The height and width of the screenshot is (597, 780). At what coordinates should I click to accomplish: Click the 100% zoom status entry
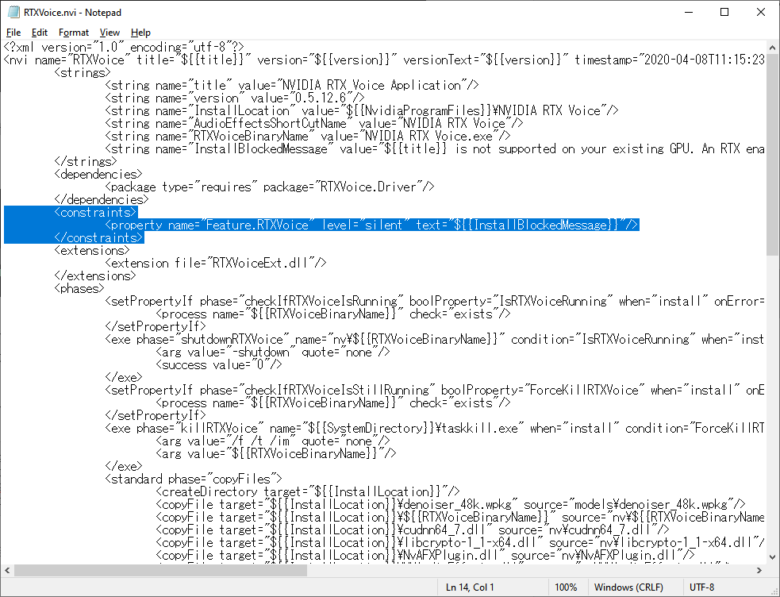coord(566,588)
